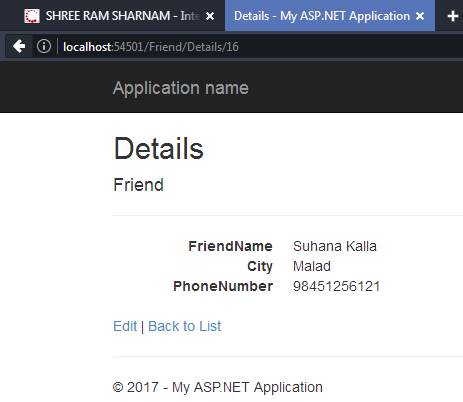Click the Edit link

[x=125, y=326]
